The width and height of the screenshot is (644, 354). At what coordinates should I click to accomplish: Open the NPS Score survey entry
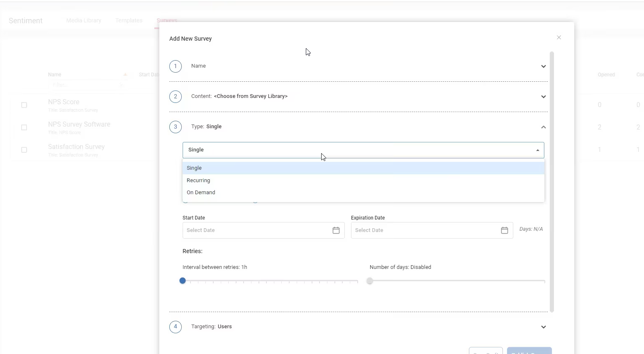point(63,102)
